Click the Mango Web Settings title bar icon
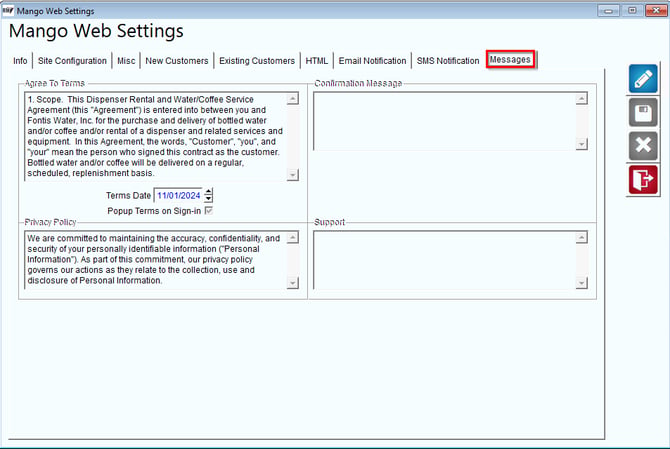This screenshot has height=449, width=670. point(8,10)
